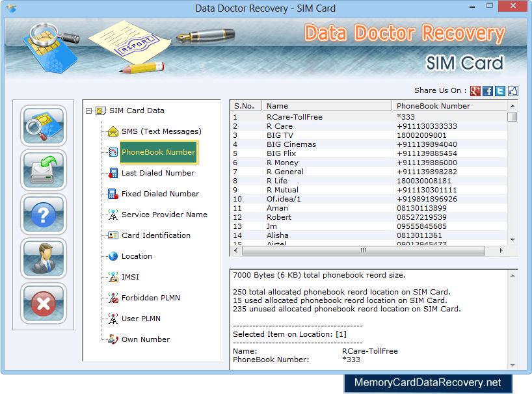Collapse the SIM Card Data tree node
This screenshot has height=394, width=532.
(x=88, y=111)
